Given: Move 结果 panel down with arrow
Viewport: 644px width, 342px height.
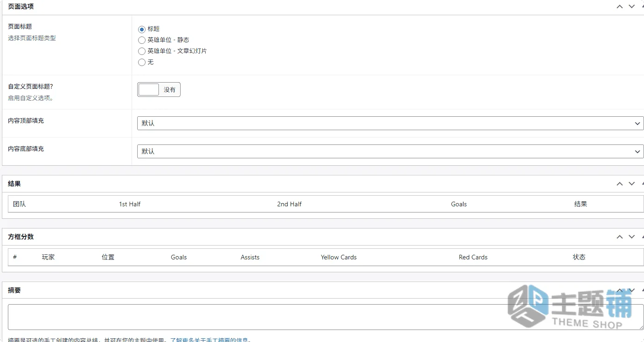Looking at the screenshot, I should click(x=632, y=184).
